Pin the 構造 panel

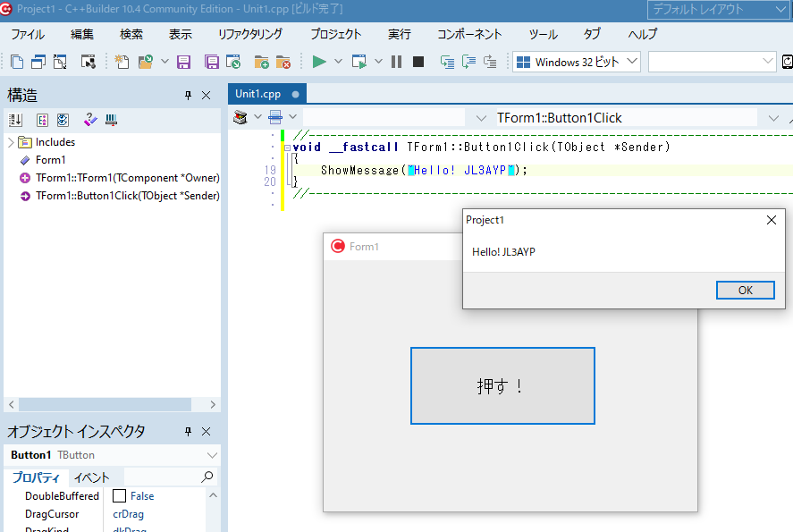click(188, 95)
